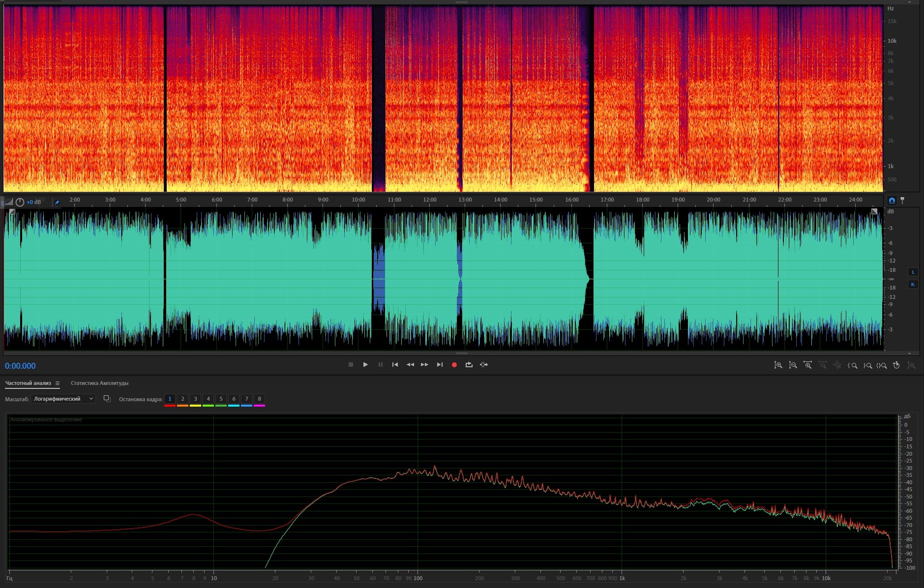Image resolution: width=924 pixels, height=588 pixels.
Task: Select the Частотный анализ tab
Action: click(28, 383)
